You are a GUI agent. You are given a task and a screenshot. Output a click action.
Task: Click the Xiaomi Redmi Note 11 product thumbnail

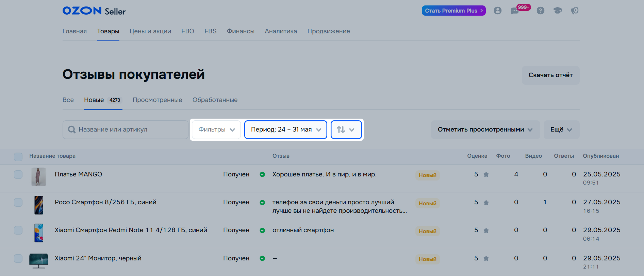click(x=39, y=233)
